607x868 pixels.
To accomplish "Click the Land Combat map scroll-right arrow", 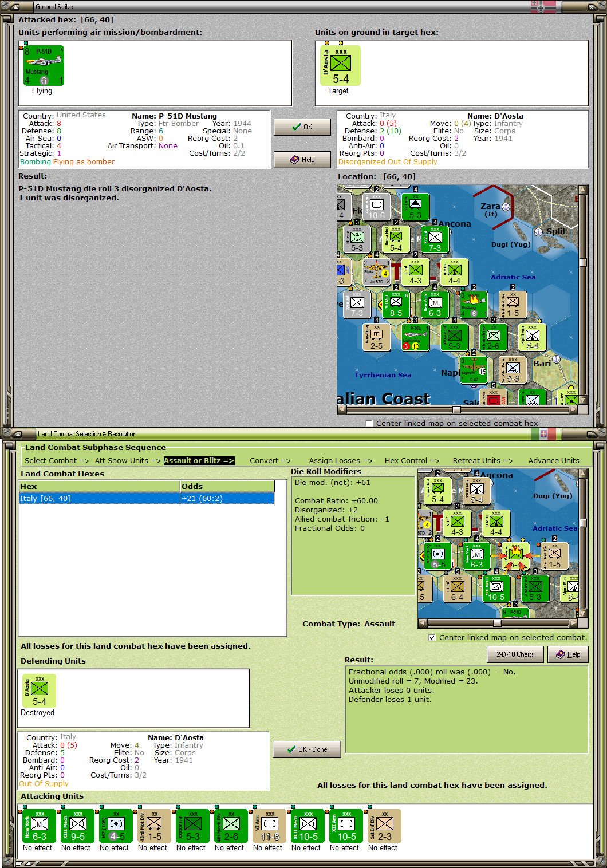I will point(574,623).
